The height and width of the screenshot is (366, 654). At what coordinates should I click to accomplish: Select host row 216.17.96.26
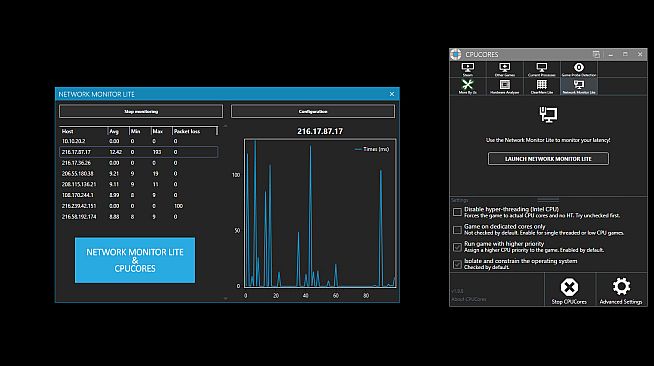pos(138,163)
